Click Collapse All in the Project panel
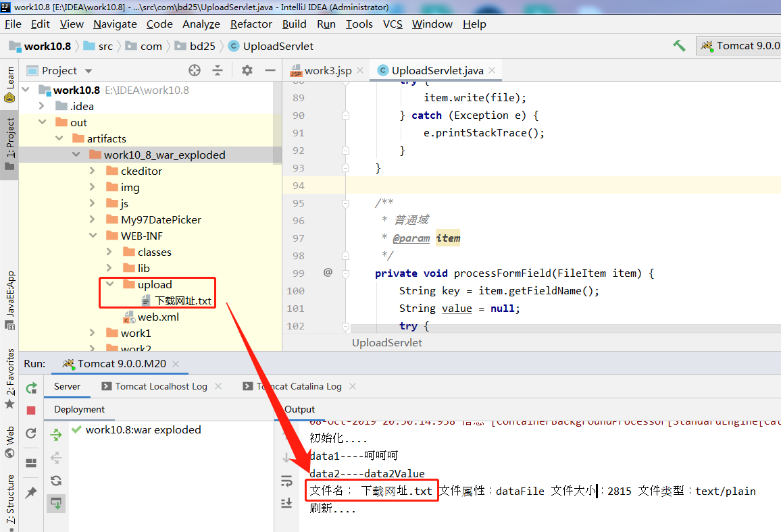The image size is (781, 532). (x=218, y=70)
